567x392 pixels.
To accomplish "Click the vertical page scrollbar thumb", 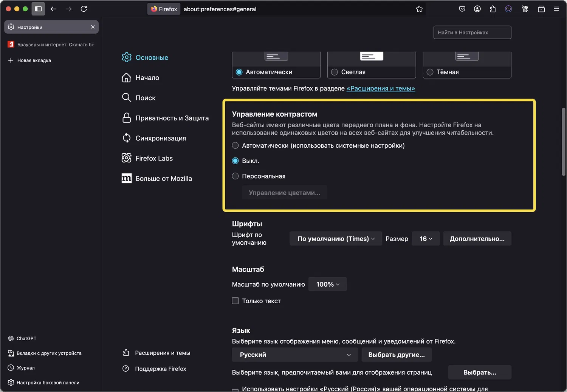I will coord(564,141).
